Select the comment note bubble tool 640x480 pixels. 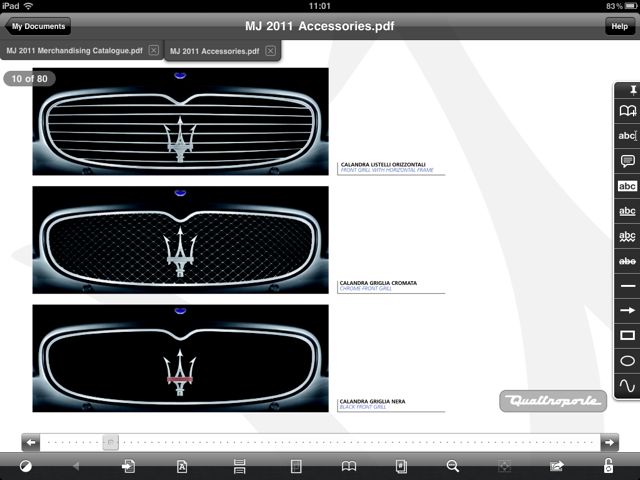point(627,161)
